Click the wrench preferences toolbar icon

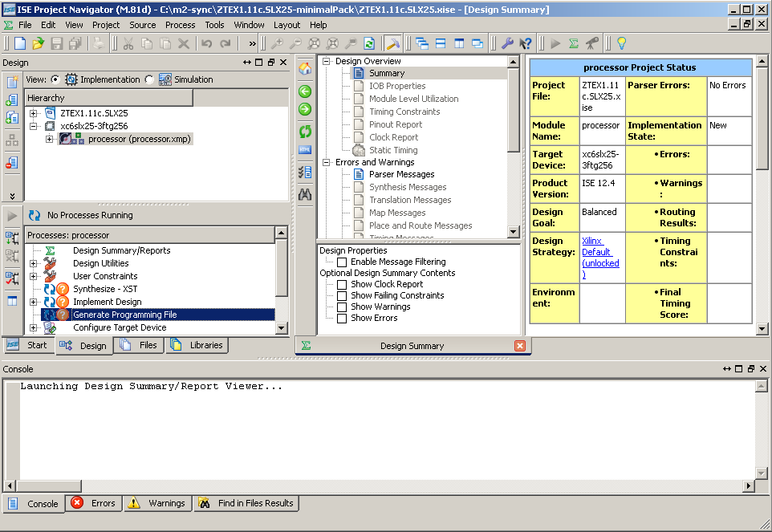(507, 43)
